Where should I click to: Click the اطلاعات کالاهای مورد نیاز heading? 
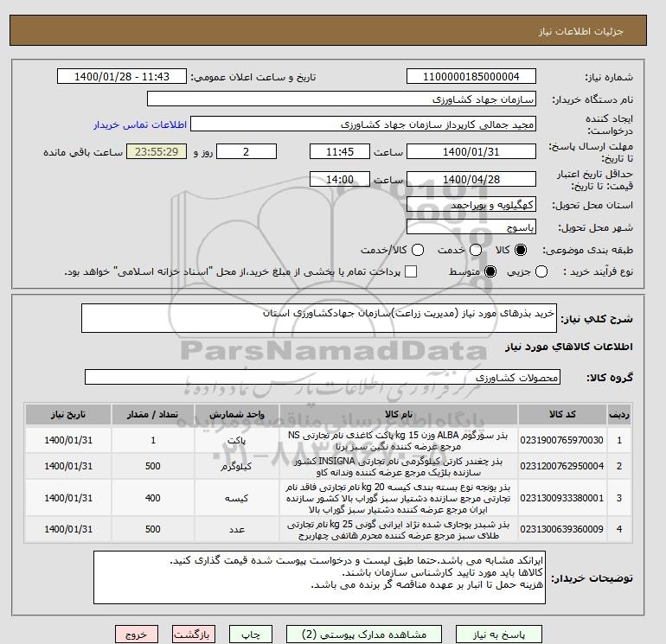569,347
